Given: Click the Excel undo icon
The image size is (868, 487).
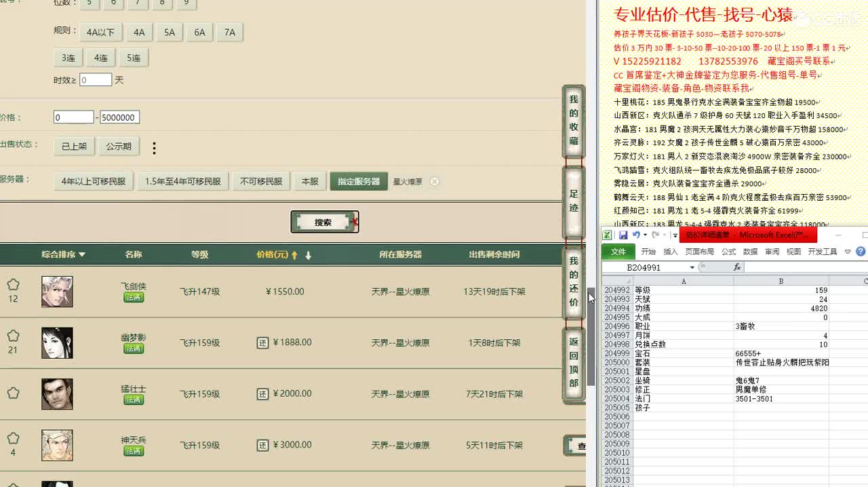Looking at the screenshot, I should [x=636, y=235].
